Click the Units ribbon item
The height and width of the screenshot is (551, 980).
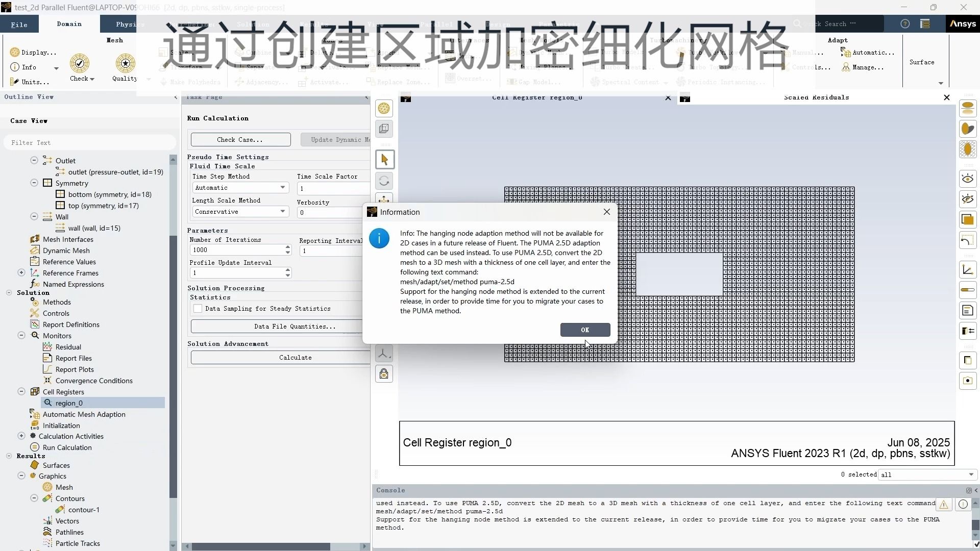click(30, 82)
